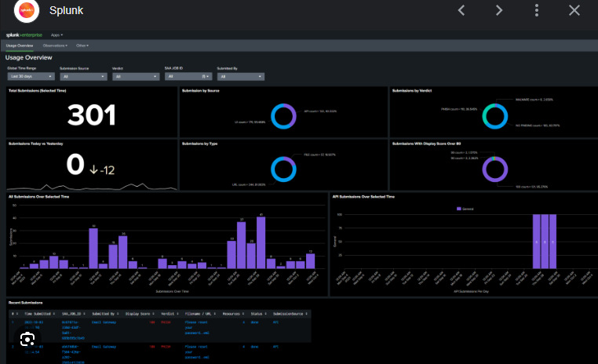Sort by the # column header
598x364 pixels.
[15, 314]
